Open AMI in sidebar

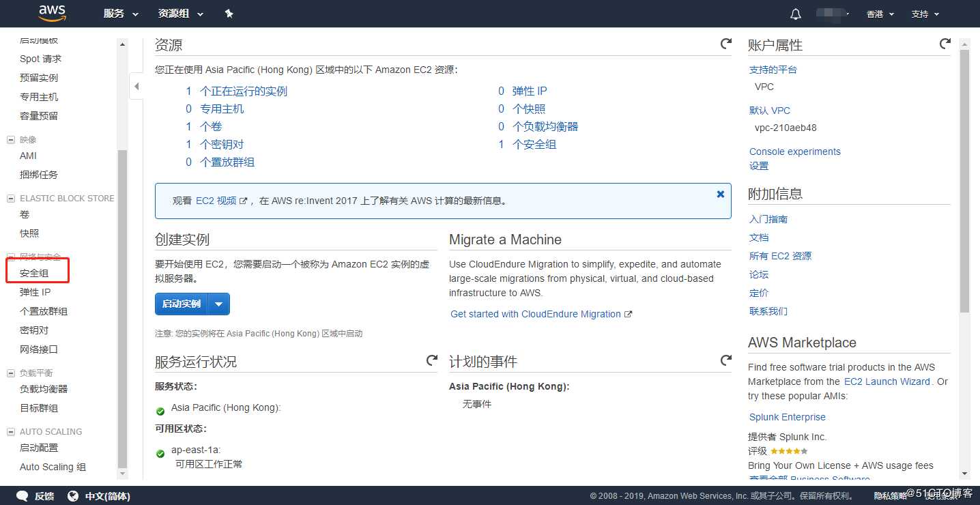[x=28, y=156]
